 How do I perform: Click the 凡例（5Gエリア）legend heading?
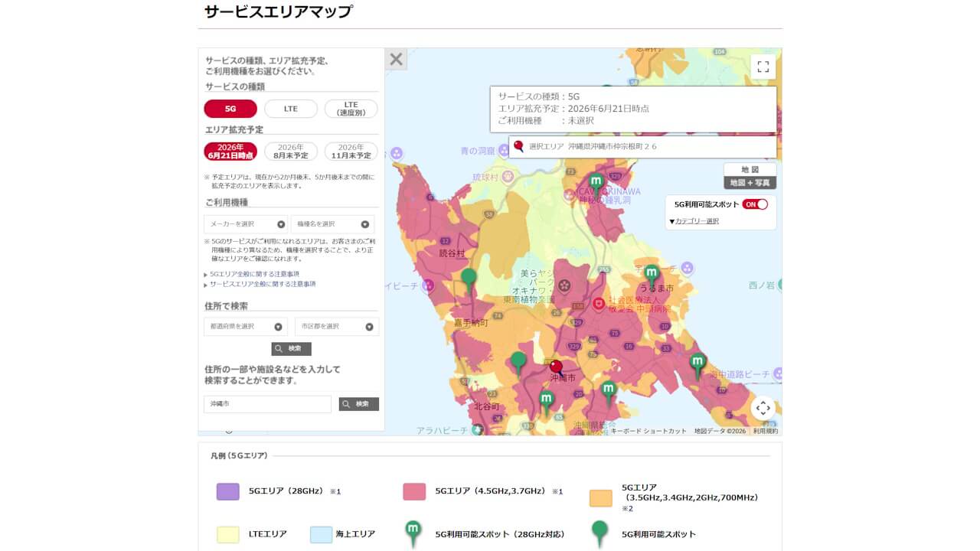coord(239,455)
